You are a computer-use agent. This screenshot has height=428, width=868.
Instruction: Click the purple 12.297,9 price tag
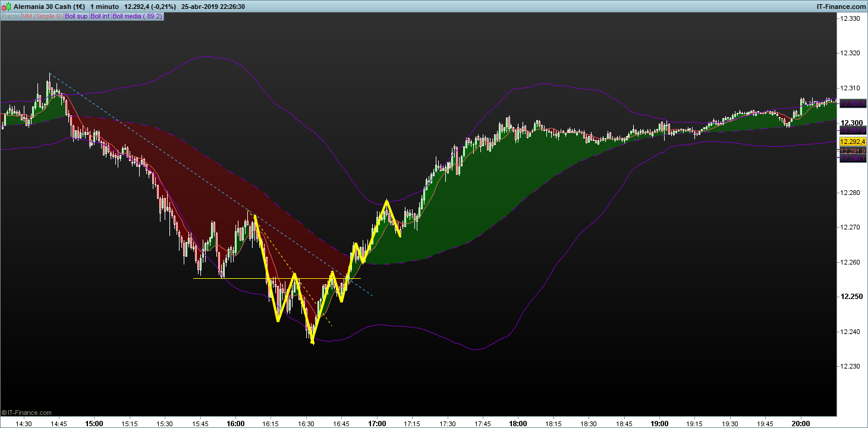tap(853, 130)
